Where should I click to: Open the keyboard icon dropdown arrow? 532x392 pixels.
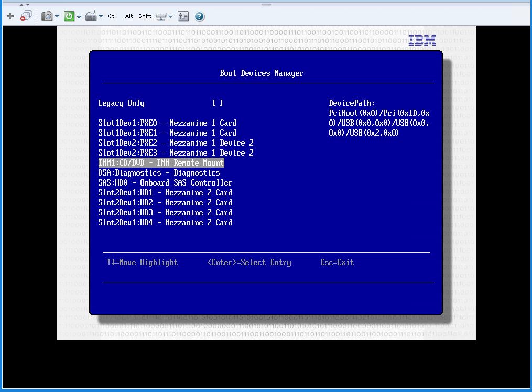[x=101, y=16]
